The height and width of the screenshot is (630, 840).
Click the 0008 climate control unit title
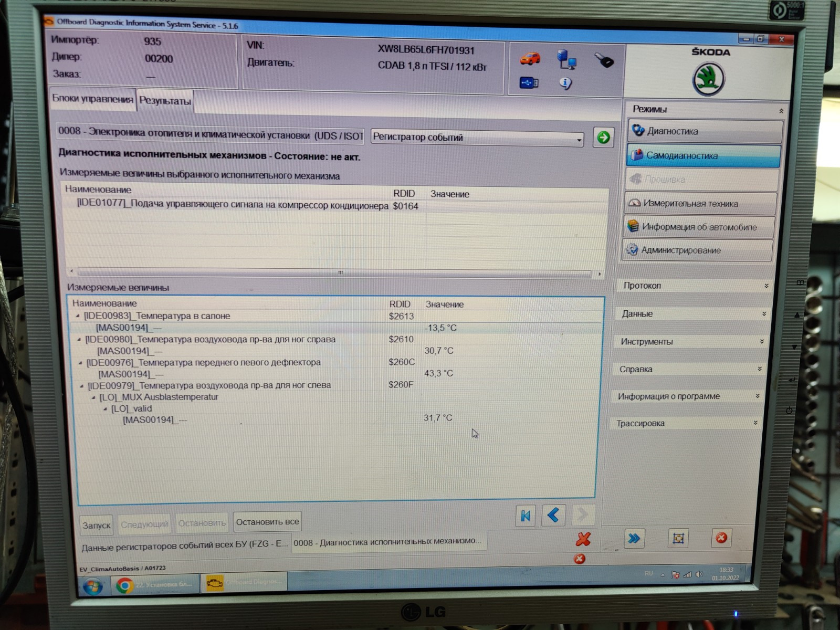(x=211, y=133)
